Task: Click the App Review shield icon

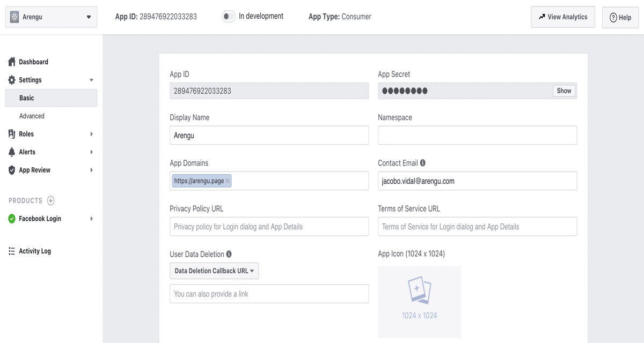Action: (x=12, y=170)
